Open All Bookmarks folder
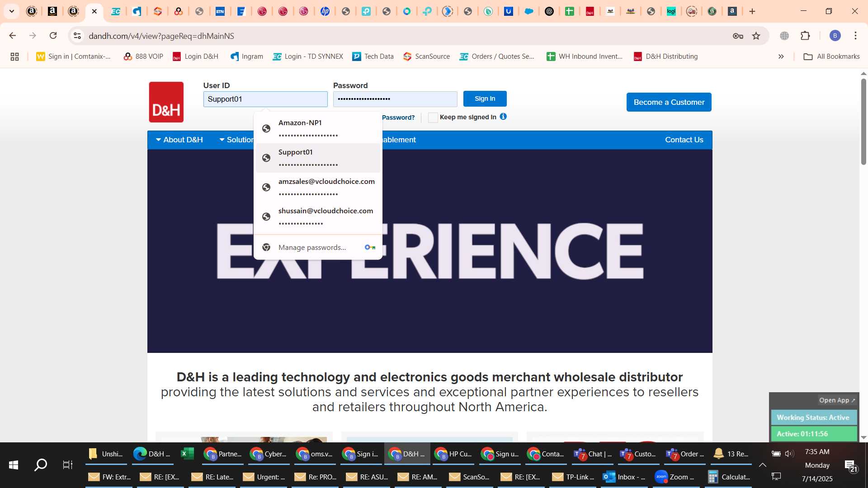 pyautogui.click(x=831, y=56)
